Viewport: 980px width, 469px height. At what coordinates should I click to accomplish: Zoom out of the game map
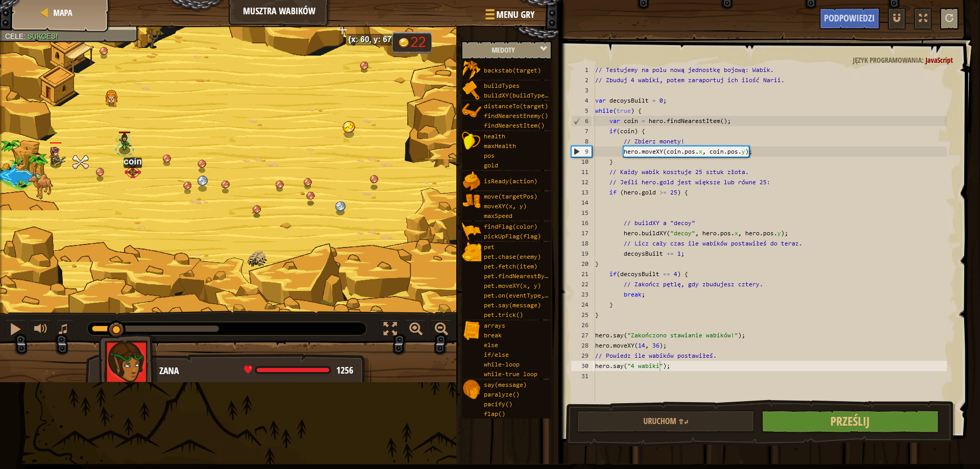click(x=441, y=329)
